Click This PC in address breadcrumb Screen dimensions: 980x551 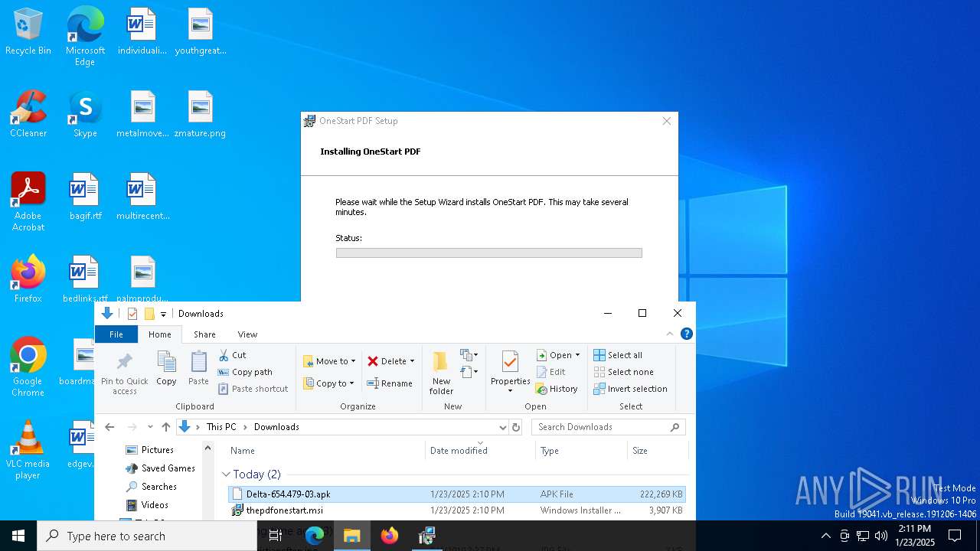(x=221, y=427)
